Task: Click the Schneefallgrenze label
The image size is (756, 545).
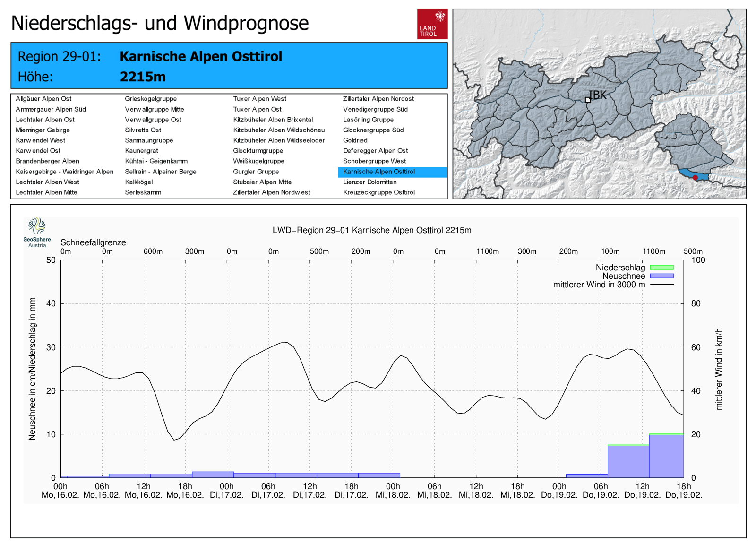Action: click(93, 242)
